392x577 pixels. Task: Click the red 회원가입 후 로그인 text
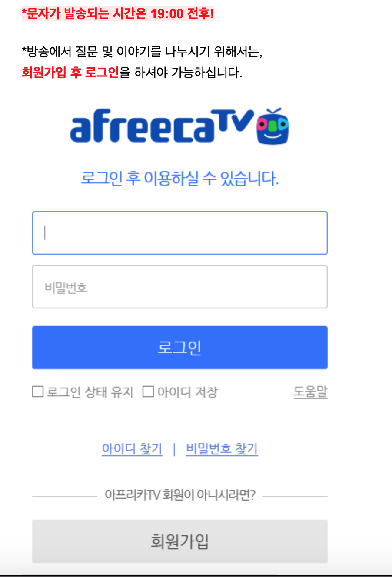click(x=70, y=72)
